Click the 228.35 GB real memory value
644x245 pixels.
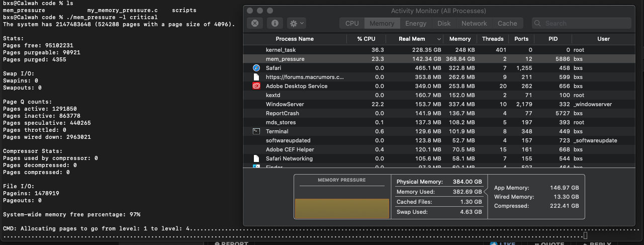tap(427, 50)
